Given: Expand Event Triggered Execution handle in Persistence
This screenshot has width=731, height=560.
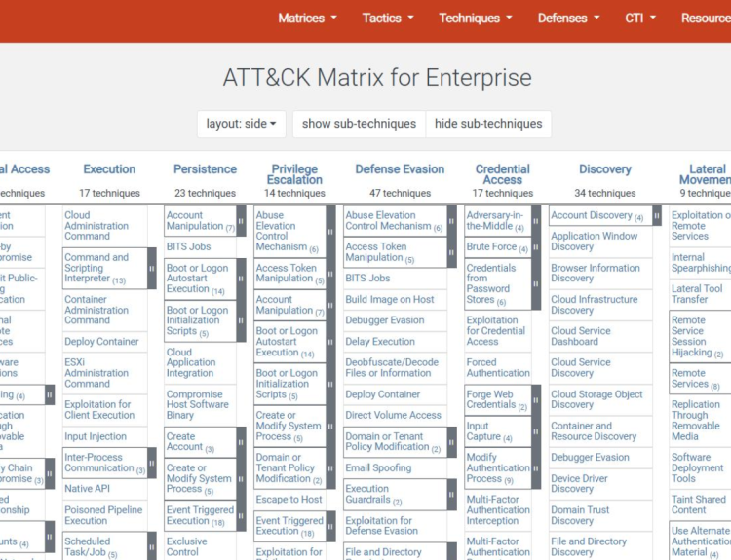Looking at the screenshot, I should pyautogui.click(x=241, y=515).
